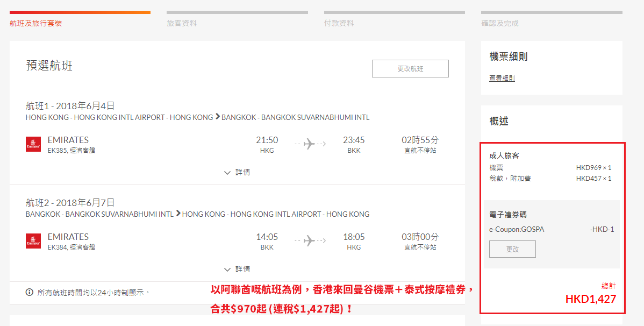Click the plane icon between 14:05 and 18:05
Image resolution: width=644 pixels, height=326 pixels.
coord(310,241)
